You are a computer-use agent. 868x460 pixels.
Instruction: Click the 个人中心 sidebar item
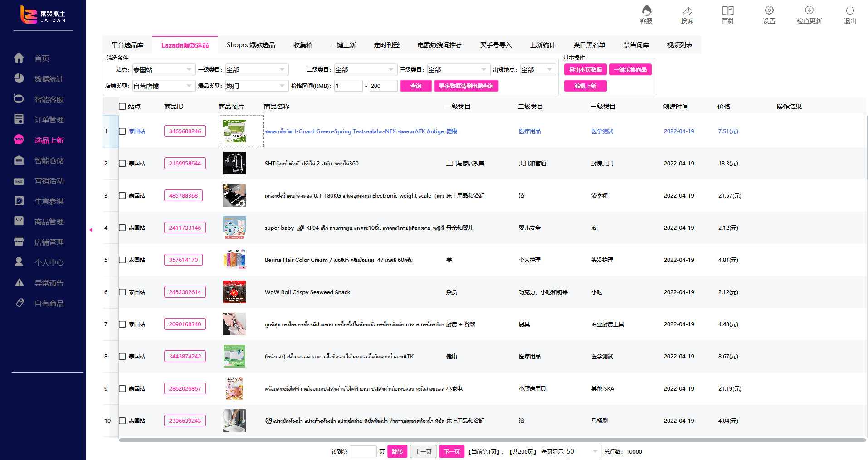pyautogui.click(x=49, y=262)
